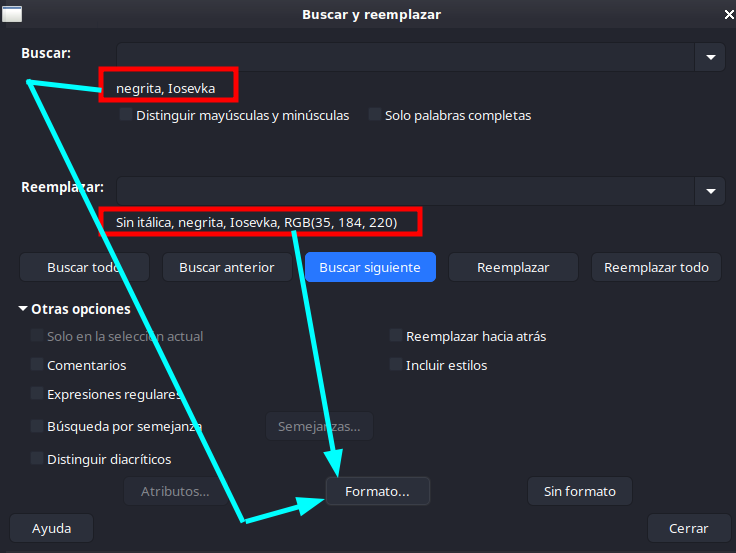
Task: Enable Expresiones regulares option
Action: point(37,393)
